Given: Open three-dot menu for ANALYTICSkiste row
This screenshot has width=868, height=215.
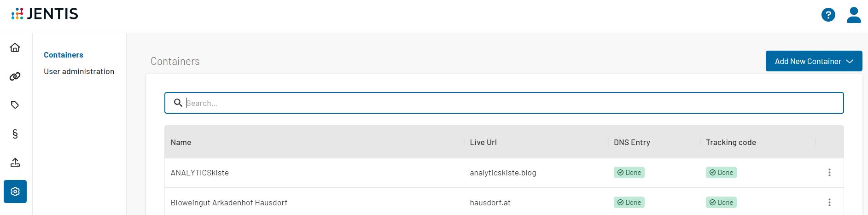Looking at the screenshot, I should [x=829, y=173].
